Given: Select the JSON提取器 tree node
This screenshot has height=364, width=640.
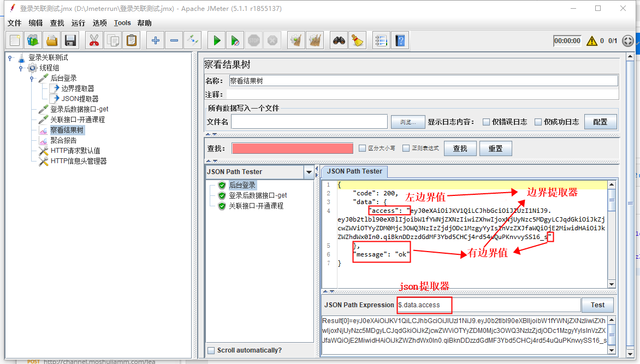Looking at the screenshot, I should click(x=80, y=99).
